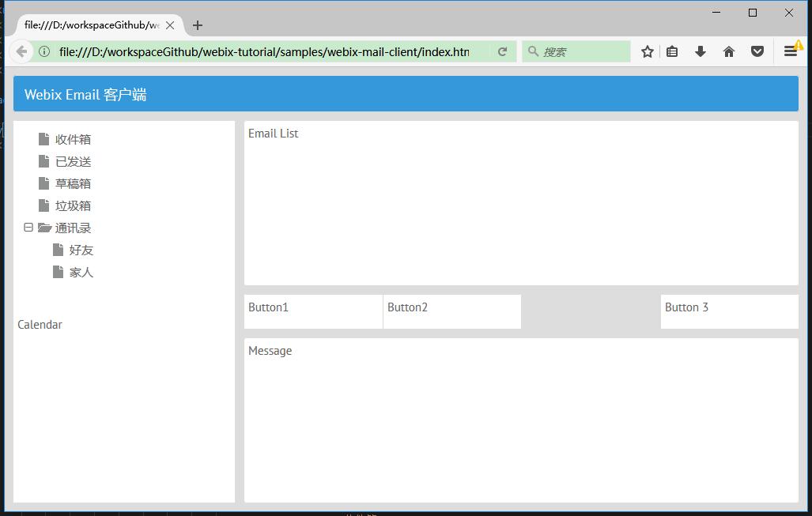Image resolution: width=812 pixels, height=516 pixels.
Task: Select 已发送 in the folder tree
Action: click(x=73, y=161)
